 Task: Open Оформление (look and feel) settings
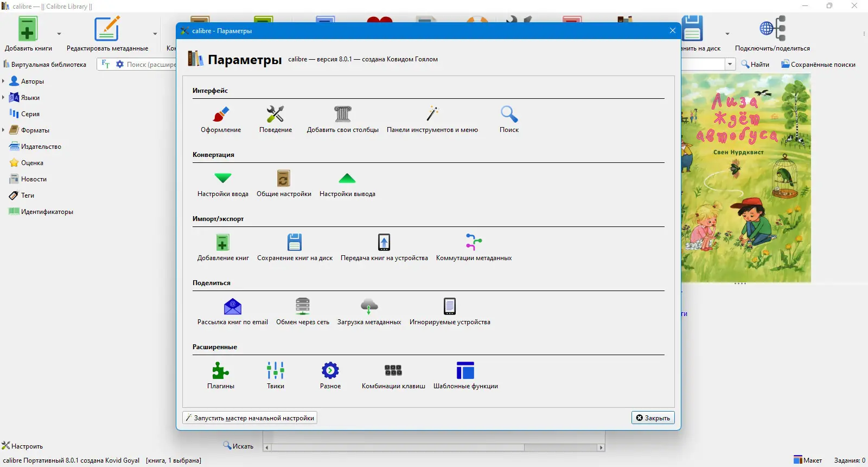[221, 119]
